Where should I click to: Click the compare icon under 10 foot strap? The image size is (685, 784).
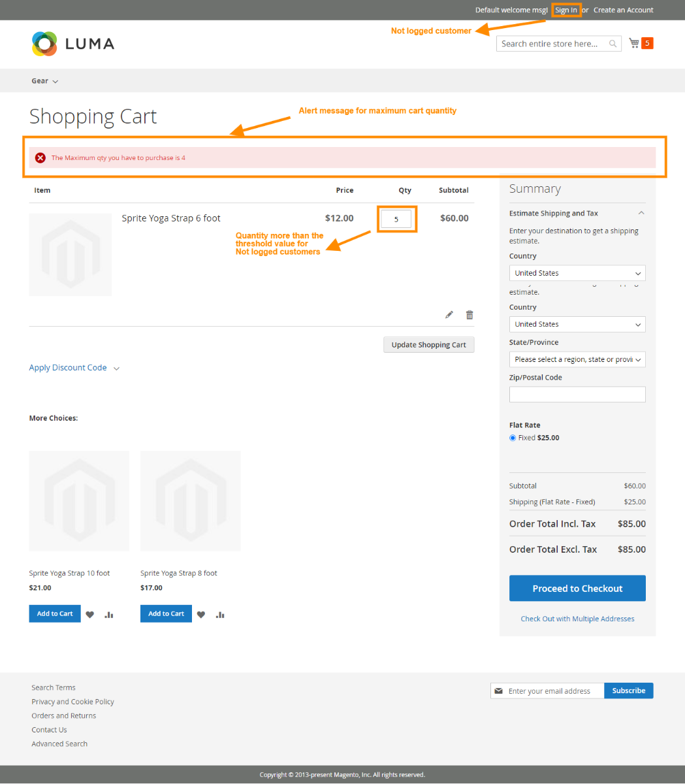click(108, 614)
